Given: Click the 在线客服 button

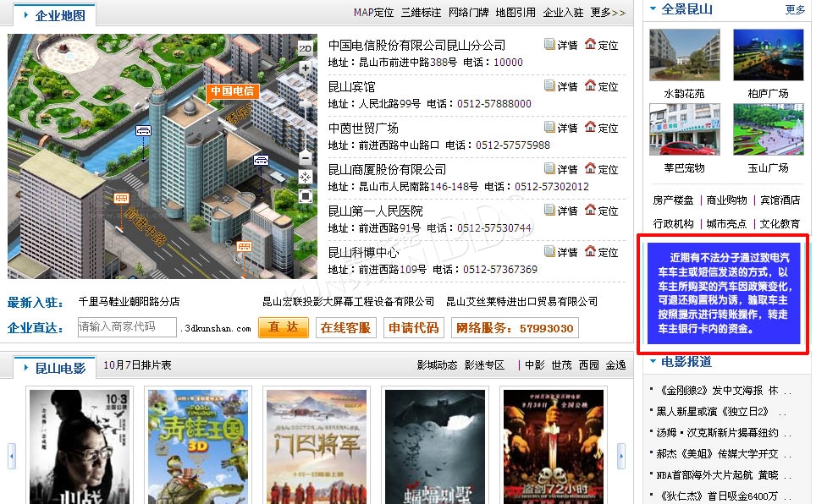Looking at the screenshot, I should tap(345, 327).
